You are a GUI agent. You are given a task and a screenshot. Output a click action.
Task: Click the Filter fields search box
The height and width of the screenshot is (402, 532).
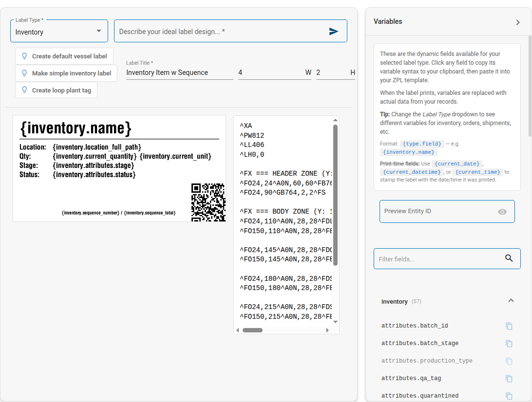tap(447, 258)
